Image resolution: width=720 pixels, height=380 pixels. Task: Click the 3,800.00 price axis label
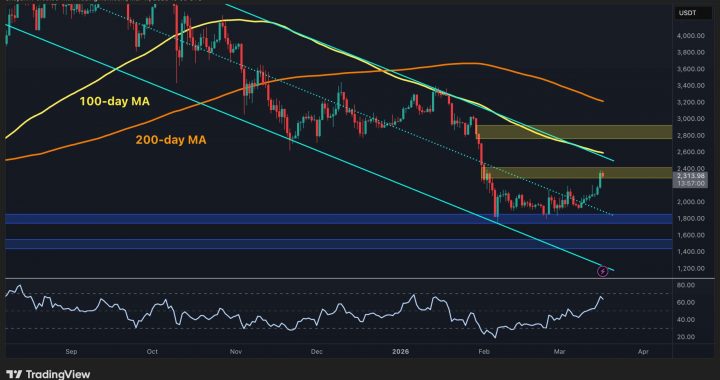click(x=692, y=52)
